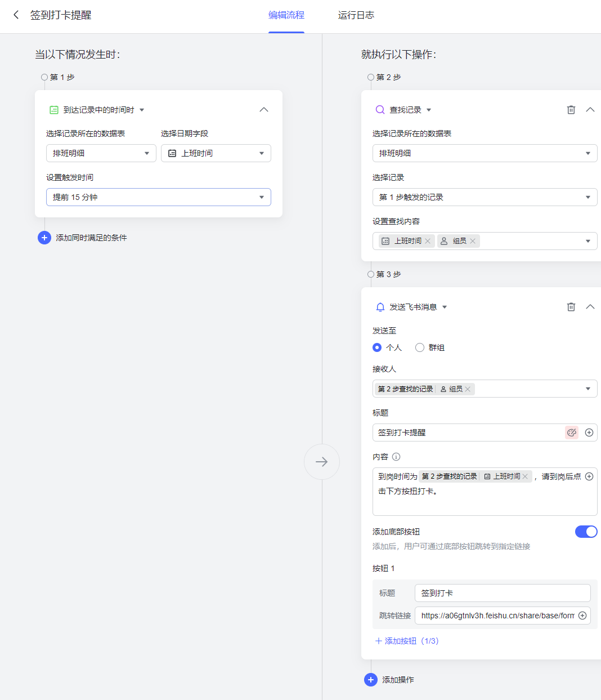Delete the 发送飞书消息 step with trash icon

(x=571, y=307)
